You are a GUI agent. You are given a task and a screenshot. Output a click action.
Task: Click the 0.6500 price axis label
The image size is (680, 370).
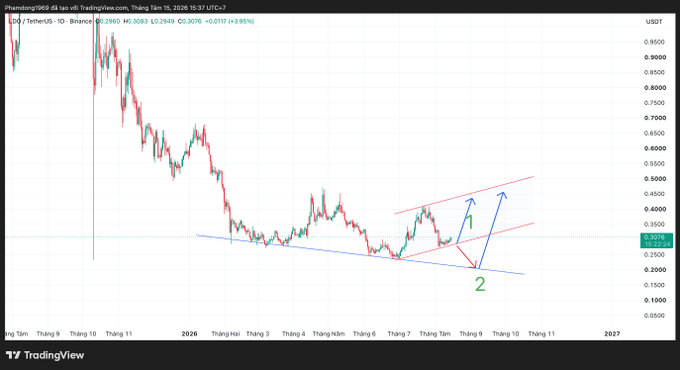click(654, 133)
